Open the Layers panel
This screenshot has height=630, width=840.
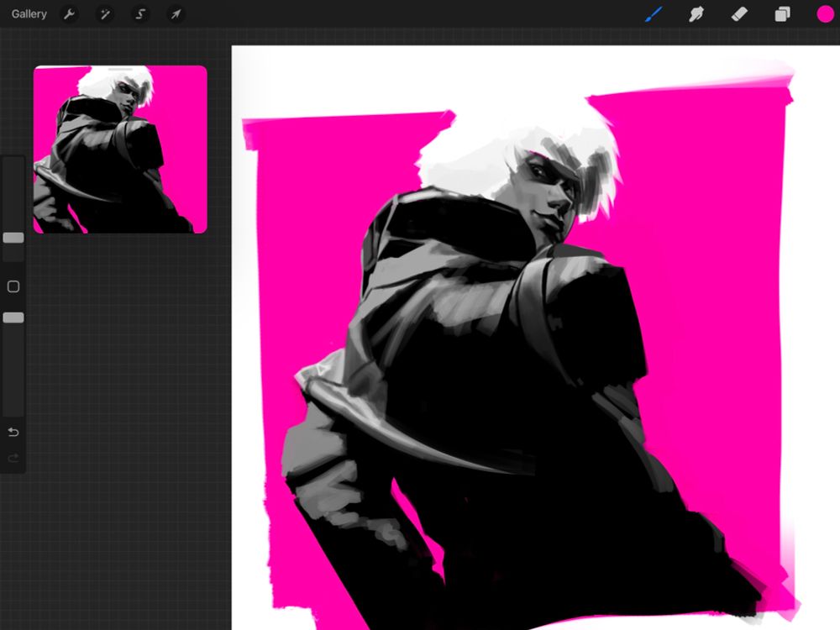click(782, 14)
